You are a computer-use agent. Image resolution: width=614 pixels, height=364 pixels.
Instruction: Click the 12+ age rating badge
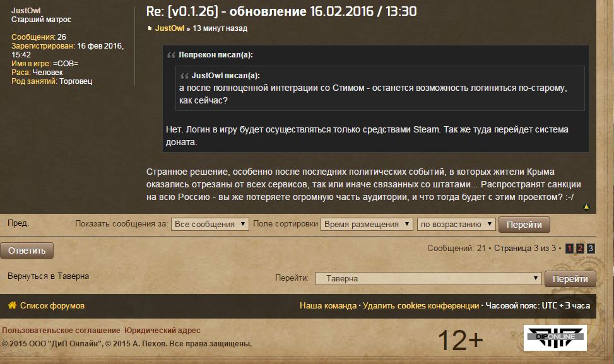coord(461,340)
